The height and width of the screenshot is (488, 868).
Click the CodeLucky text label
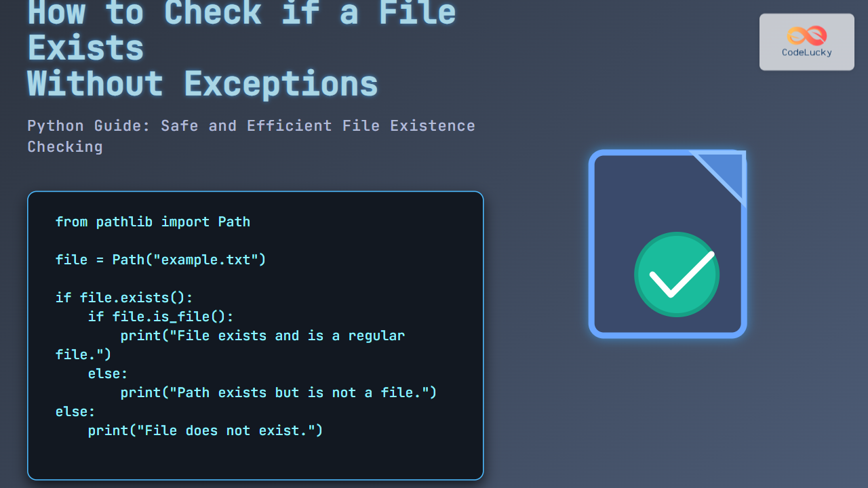pos(806,53)
